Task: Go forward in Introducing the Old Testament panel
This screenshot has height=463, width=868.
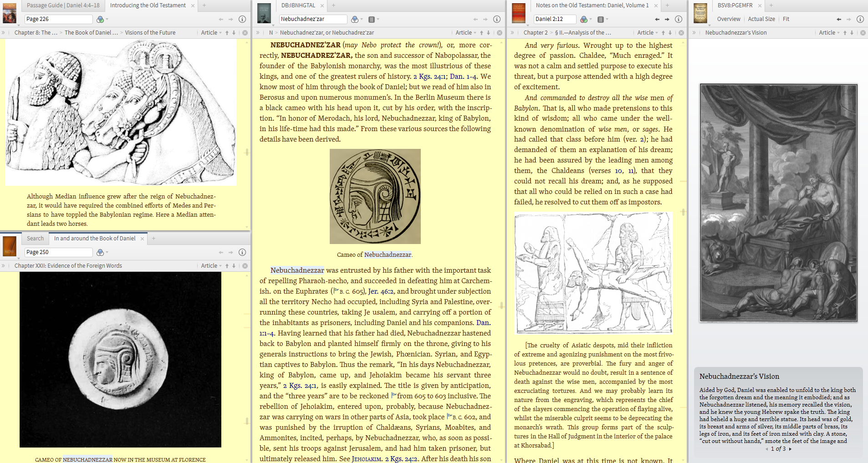Action: coord(231,19)
